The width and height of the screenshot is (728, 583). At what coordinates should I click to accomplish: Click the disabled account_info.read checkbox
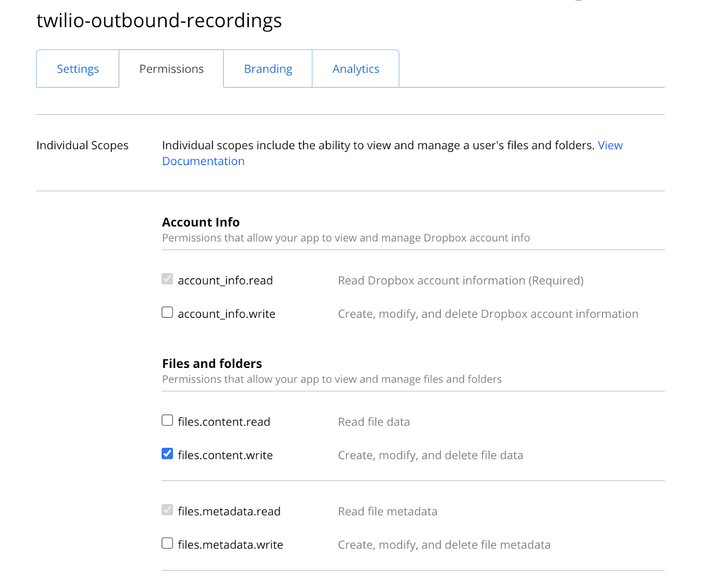point(167,279)
